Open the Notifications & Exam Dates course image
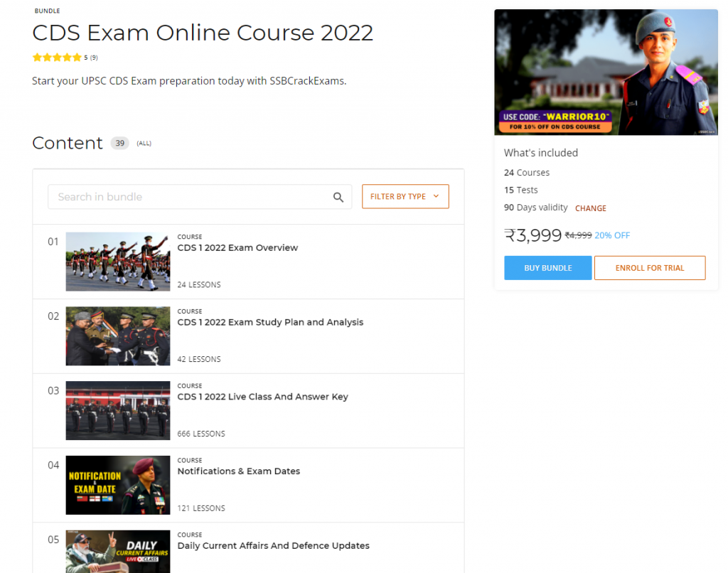Screen dimensions: 728x573 [x=117, y=485]
